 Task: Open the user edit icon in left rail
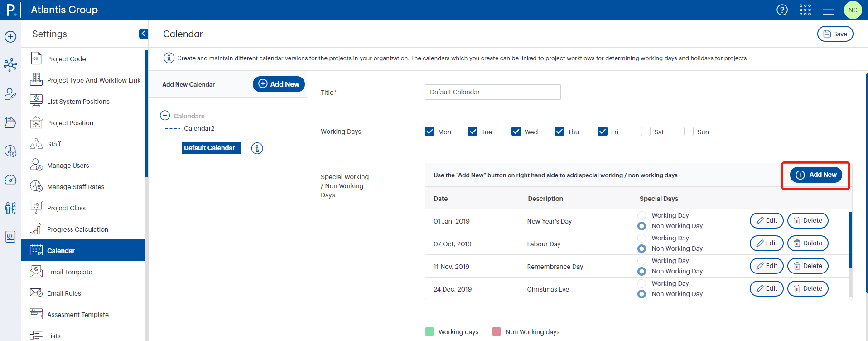(10, 94)
